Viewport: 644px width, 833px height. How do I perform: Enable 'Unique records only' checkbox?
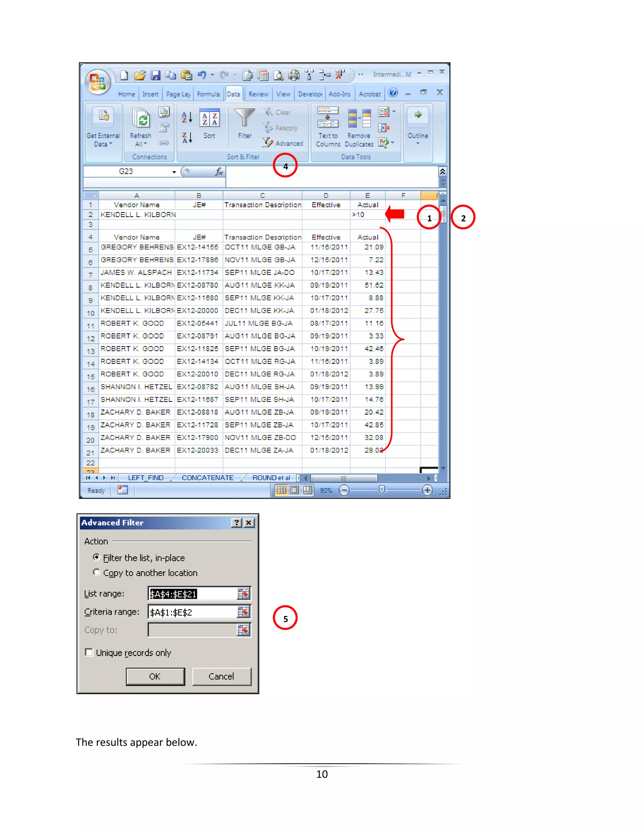click(89, 652)
